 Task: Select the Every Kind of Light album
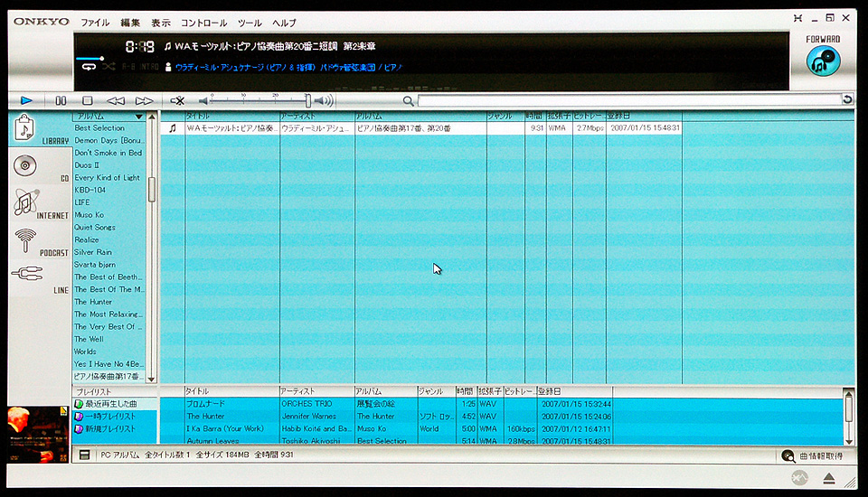coord(107,178)
